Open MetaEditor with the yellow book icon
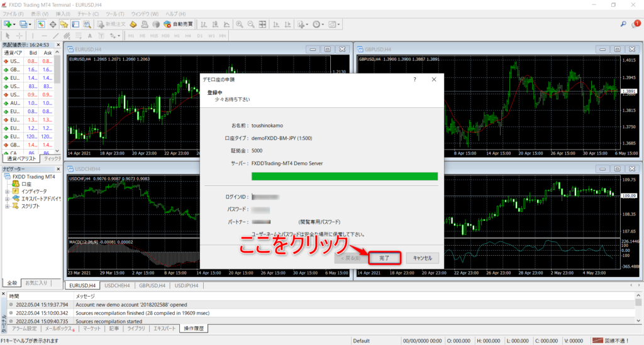This screenshot has height=345, width=644. [x=133, y=25]
